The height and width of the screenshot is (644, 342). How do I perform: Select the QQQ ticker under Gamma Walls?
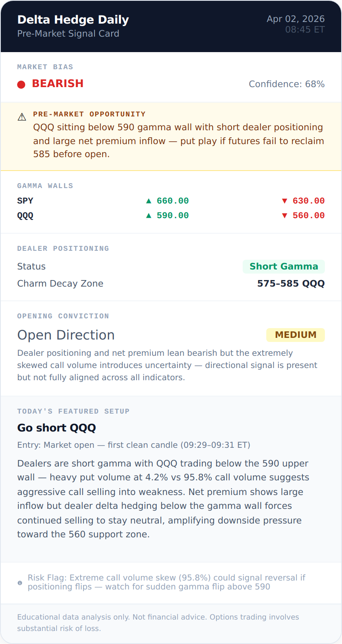pyautogui.click(x=25, y=215)
